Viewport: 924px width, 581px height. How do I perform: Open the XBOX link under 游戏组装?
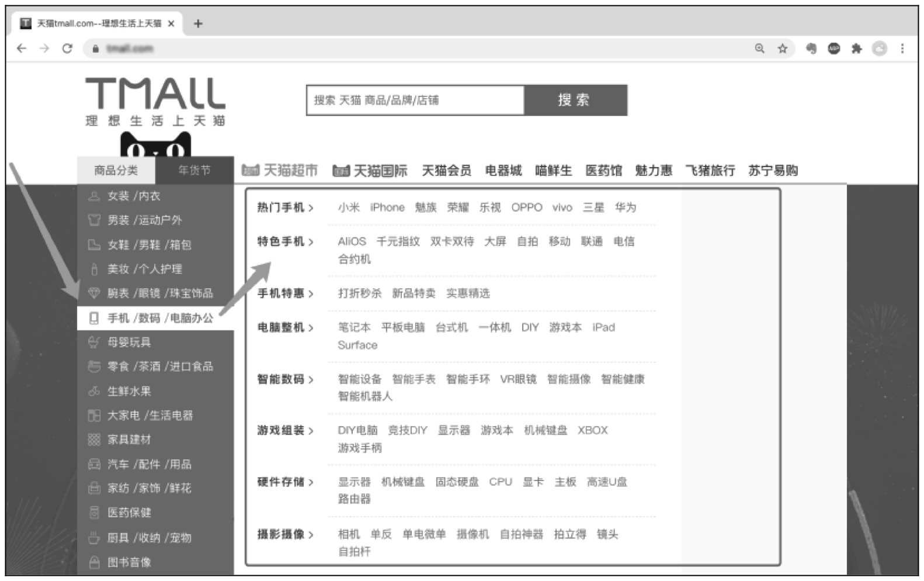coord(593,430)
